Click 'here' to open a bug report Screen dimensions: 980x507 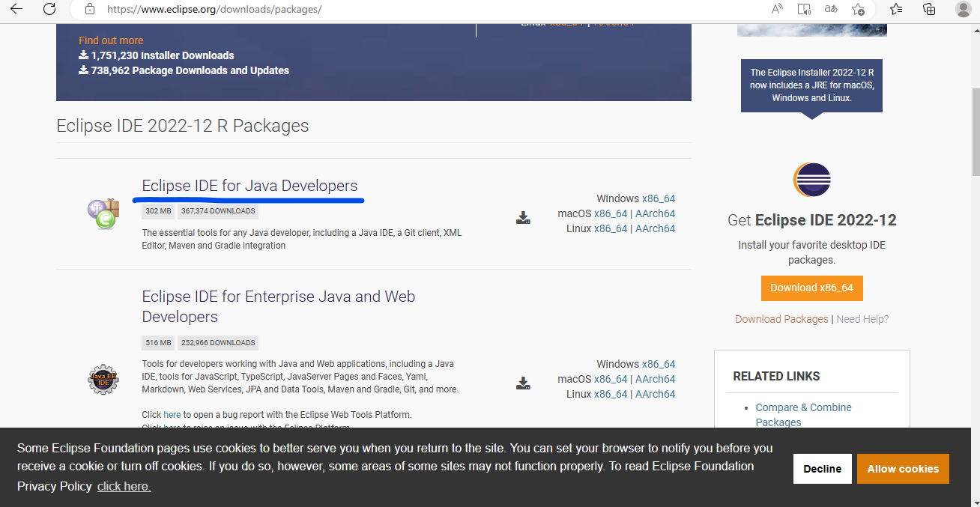172,414
